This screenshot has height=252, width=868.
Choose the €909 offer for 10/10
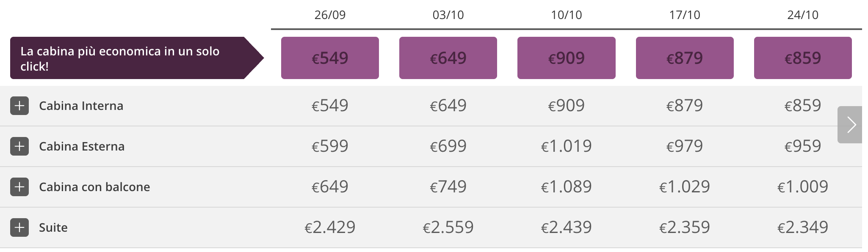click(x=566, y=58)
